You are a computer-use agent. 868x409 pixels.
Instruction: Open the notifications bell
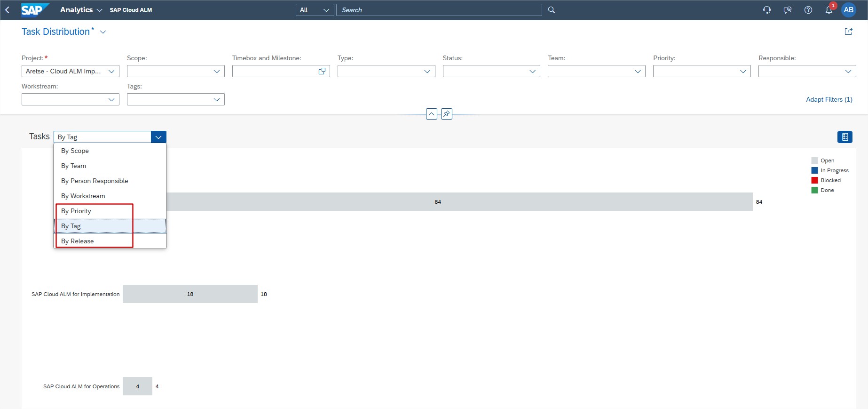pyautogui.click(x=829, y=10)
